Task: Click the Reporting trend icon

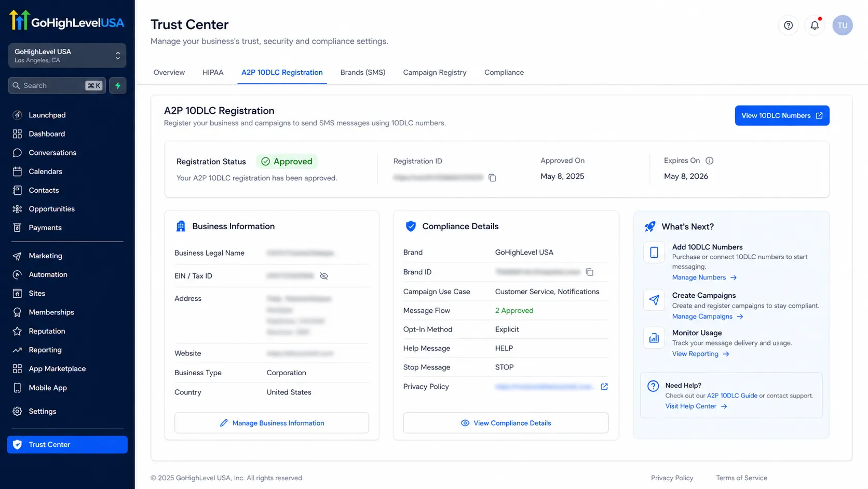Action: pyautogui.click(x=17, y=350)
